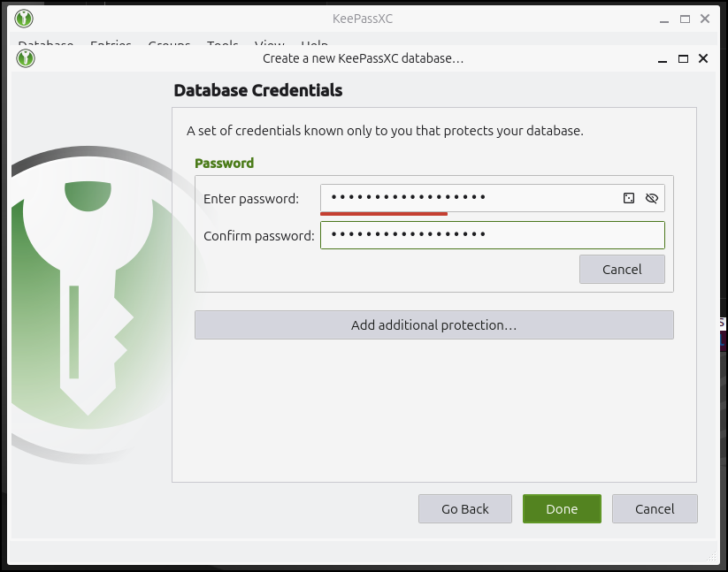Open the Entries menu
Viewport: 728px width, 572px height.
pyautogui.click(x=111, y=45)
